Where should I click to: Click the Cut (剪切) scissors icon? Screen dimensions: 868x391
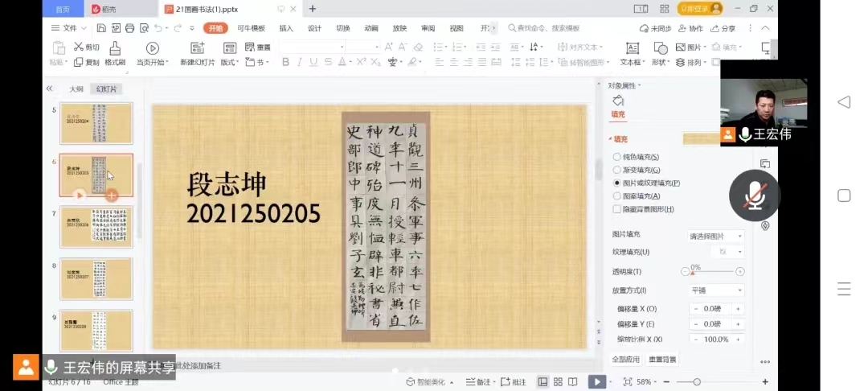(79, 47)
